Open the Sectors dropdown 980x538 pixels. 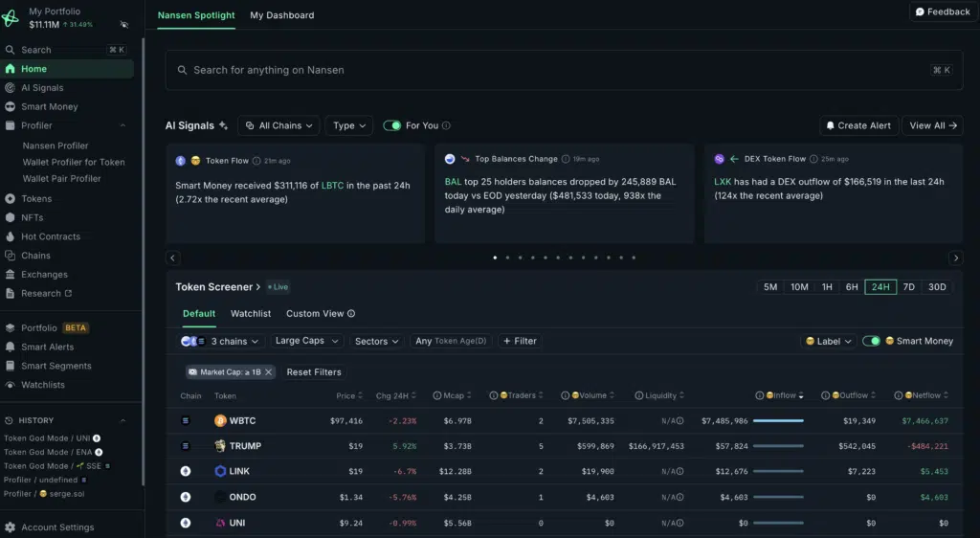(376, 341)
